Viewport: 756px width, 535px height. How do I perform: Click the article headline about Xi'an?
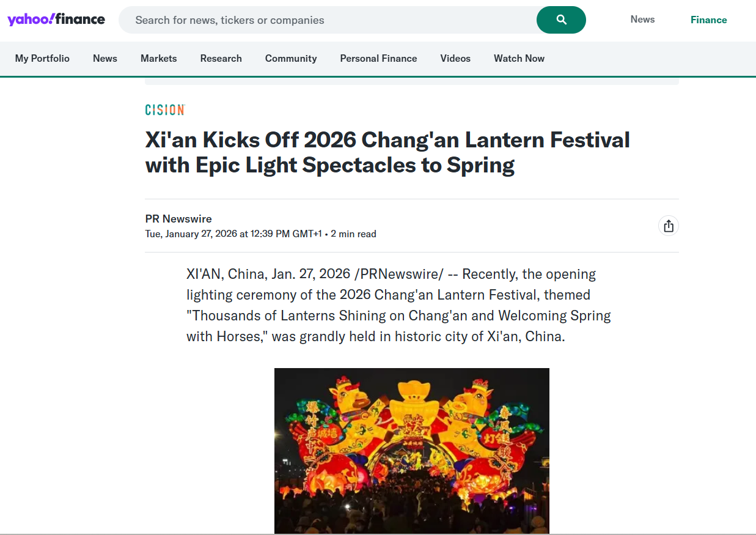(x=387, y=152)
